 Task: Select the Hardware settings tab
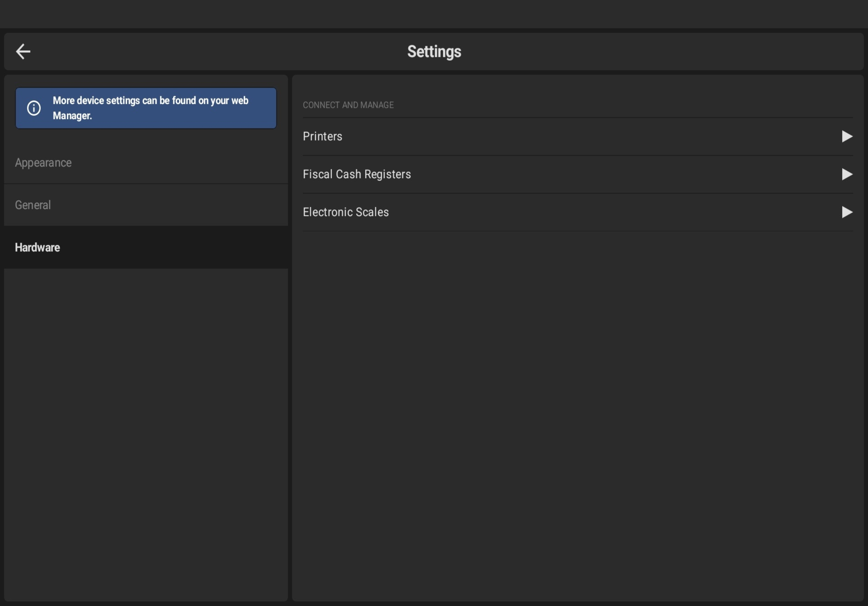pos(37,247)
